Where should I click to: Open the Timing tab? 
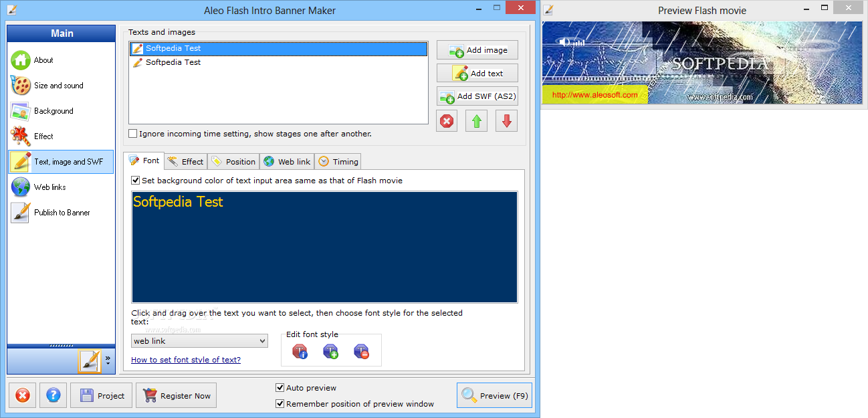click(338, 162)
